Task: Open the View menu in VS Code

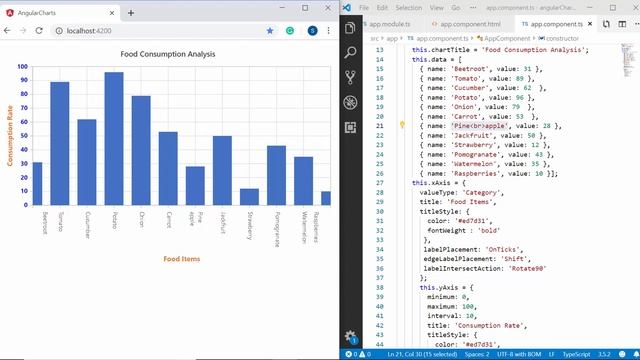Action: point(436,8)
